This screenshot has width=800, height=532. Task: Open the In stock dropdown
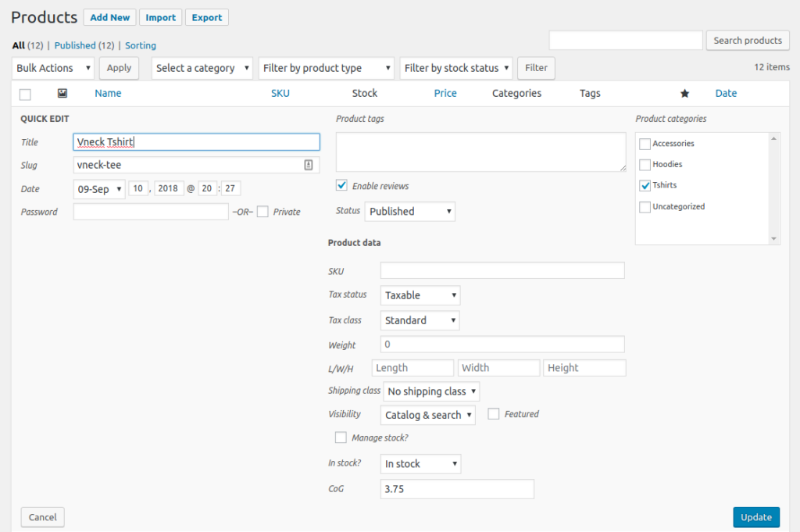pyautogui.click(x=420, y=464)
